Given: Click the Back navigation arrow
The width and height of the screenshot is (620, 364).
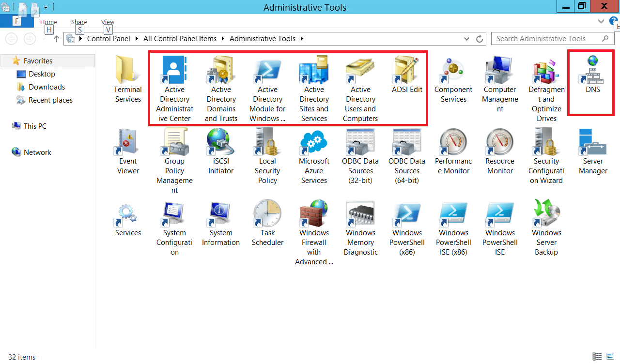Looking at the screenshot, I should (11, 39).
